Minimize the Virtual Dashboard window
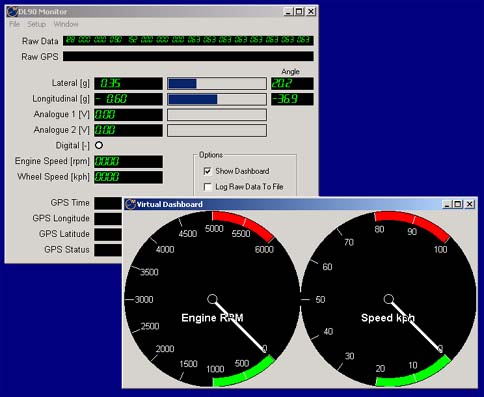The height and width of the screenshot is (397, 484). pos(447,204)
